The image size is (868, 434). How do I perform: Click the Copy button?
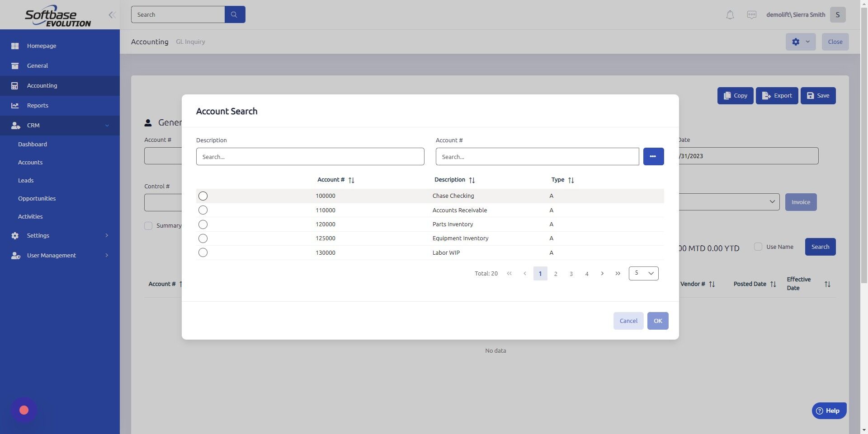coord(735,96)
